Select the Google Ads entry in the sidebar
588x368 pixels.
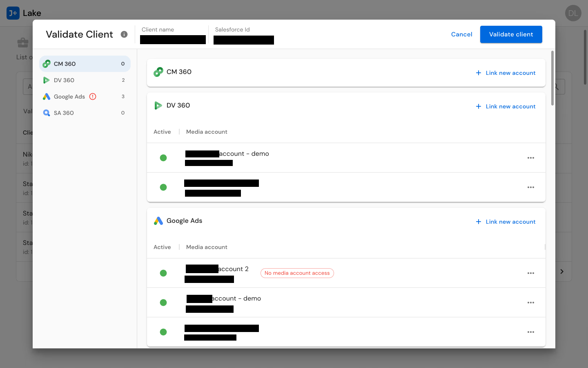coord(69,96)
